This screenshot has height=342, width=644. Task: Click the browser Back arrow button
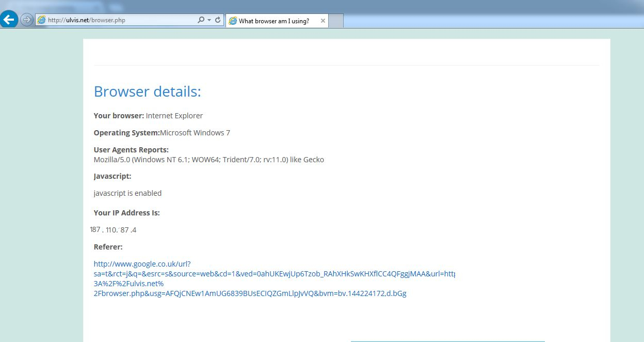pos(9,20)
